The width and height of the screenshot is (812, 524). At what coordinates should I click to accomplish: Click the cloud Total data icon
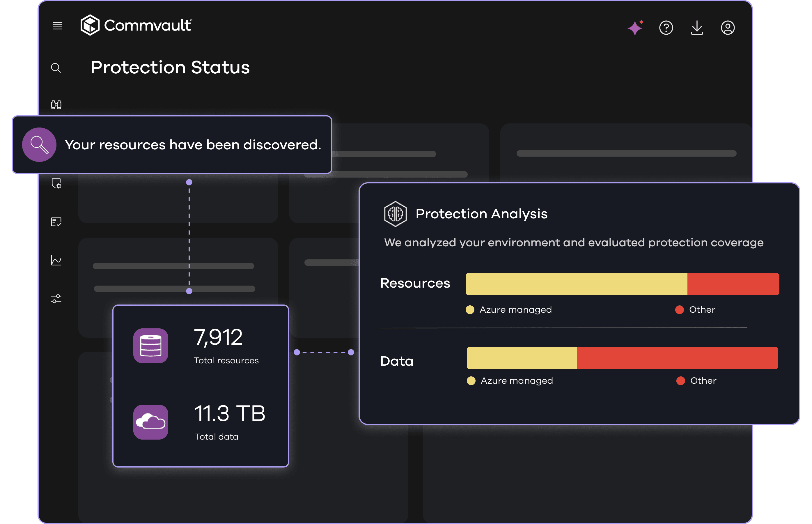[151, 422]
